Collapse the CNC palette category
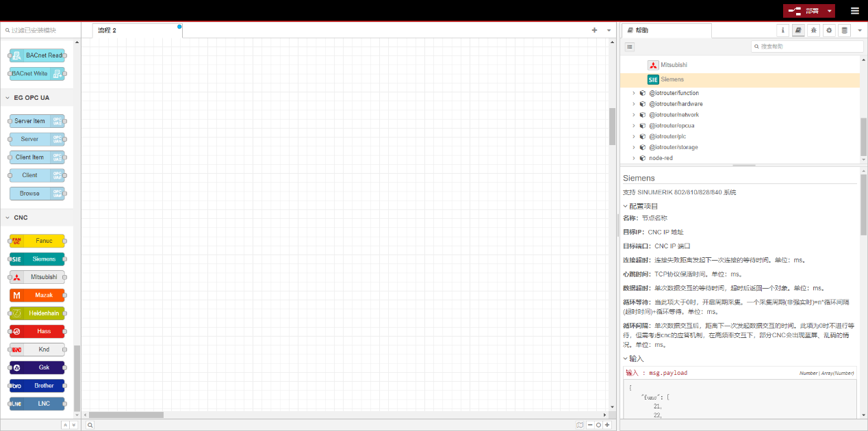Viewport: 868px width, 431px height. tap(8, 218)
